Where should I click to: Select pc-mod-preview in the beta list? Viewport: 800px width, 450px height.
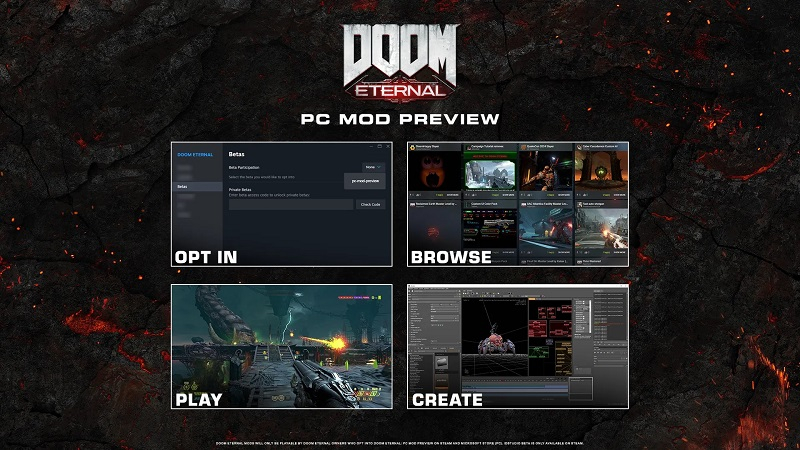click(365, 181)
